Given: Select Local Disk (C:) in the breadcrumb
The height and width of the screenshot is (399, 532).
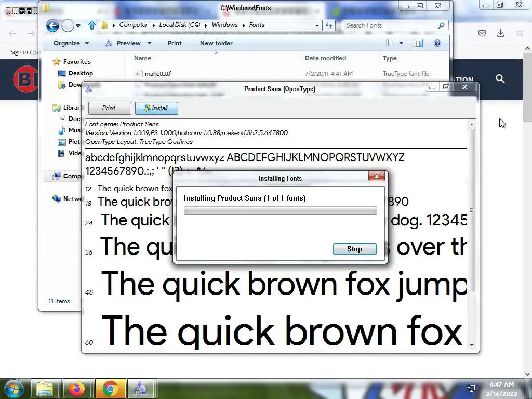Looking at the screenshot, I should click(x=179, y=25).
